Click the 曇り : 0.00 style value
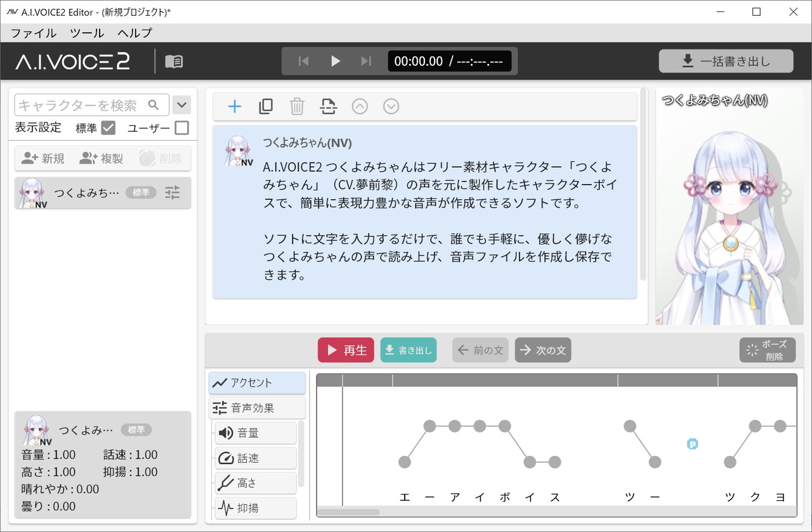Screen dimensions: 812x532 point(48,506)
